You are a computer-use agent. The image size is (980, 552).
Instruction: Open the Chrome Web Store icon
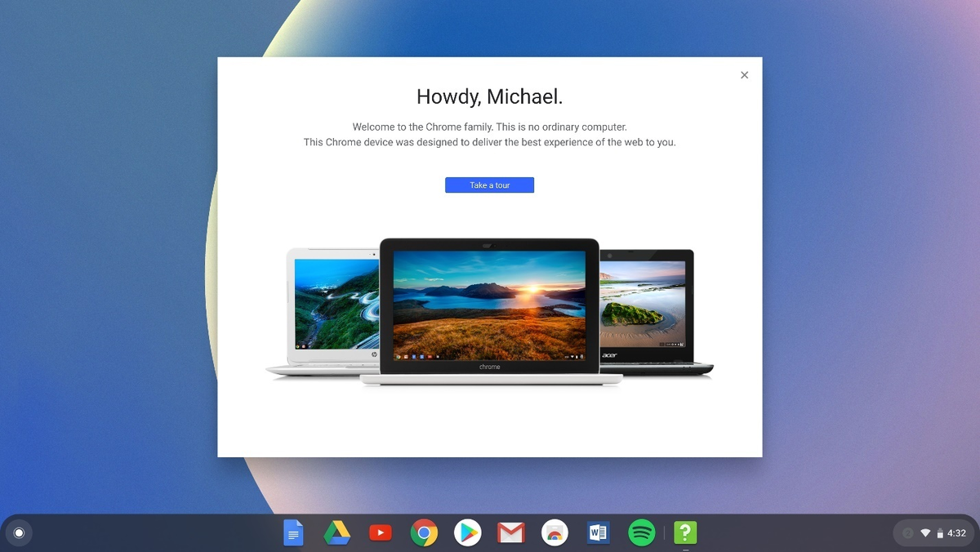[555, 533]
